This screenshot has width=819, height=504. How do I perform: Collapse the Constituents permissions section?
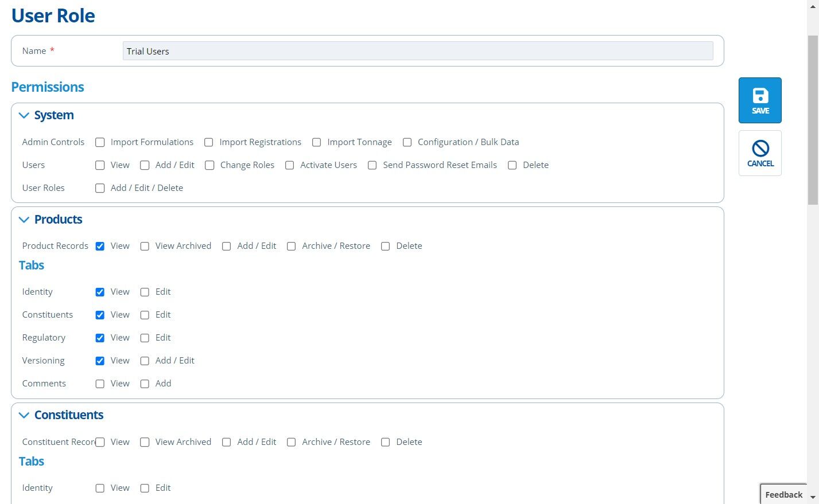click(24, 415)
